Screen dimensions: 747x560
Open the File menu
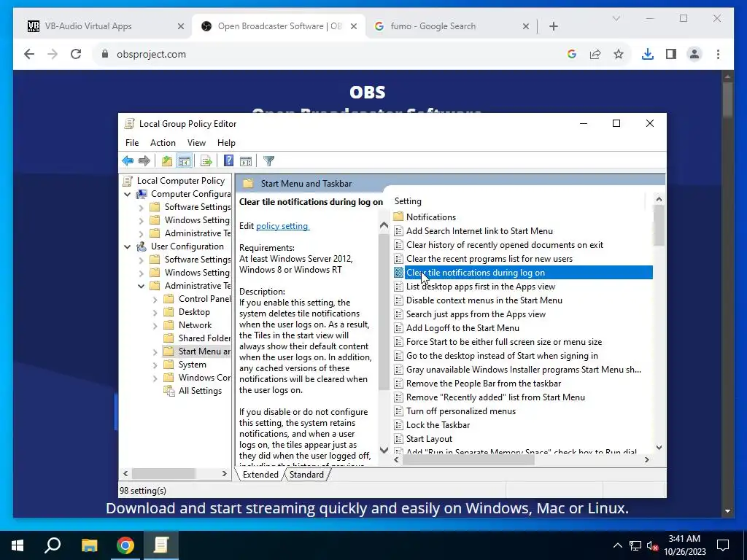[132, 143]
